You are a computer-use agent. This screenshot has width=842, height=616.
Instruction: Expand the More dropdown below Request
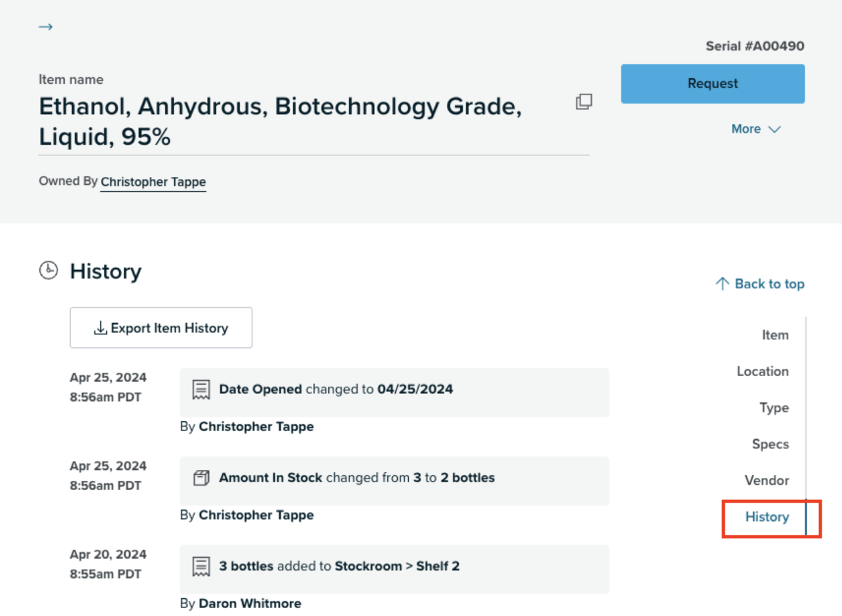click(x=757, y=129)
